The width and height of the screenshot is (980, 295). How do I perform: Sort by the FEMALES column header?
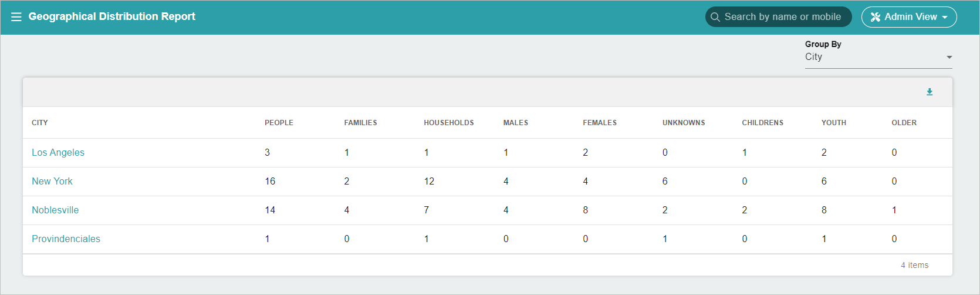click(600, 123)
